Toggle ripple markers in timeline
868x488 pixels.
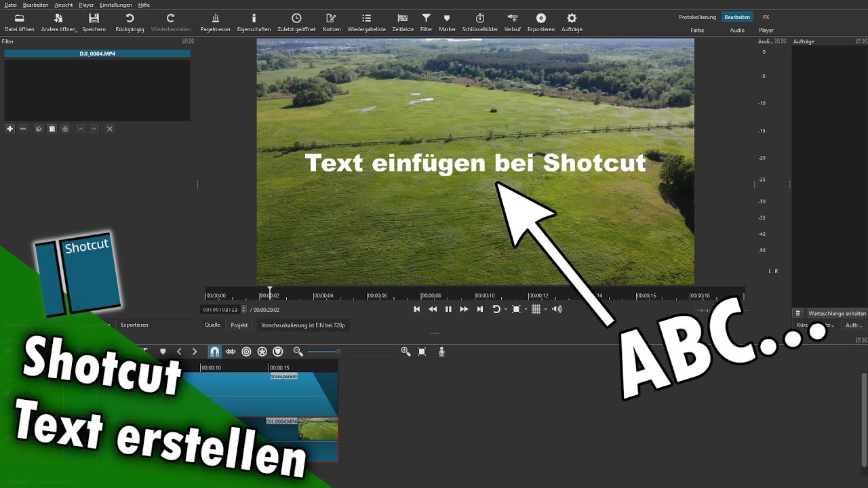[278, 351]
